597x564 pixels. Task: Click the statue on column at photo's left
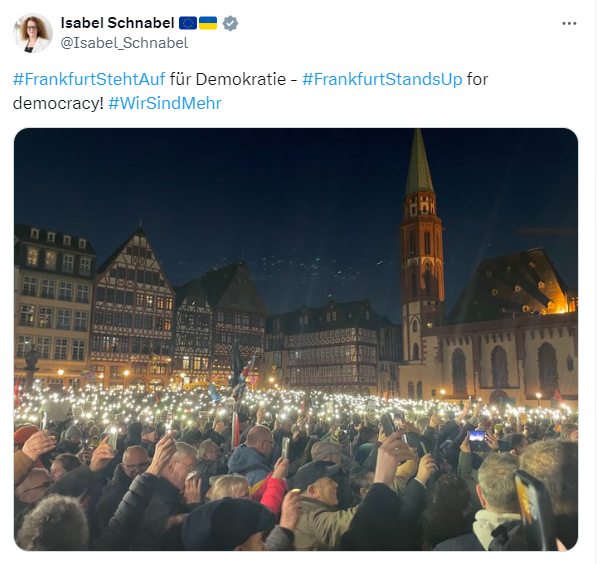tap(31, 366)
